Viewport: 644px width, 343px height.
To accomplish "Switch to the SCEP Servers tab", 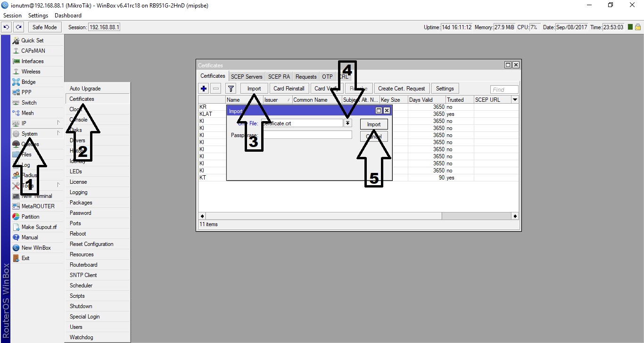I will (247, 77).
